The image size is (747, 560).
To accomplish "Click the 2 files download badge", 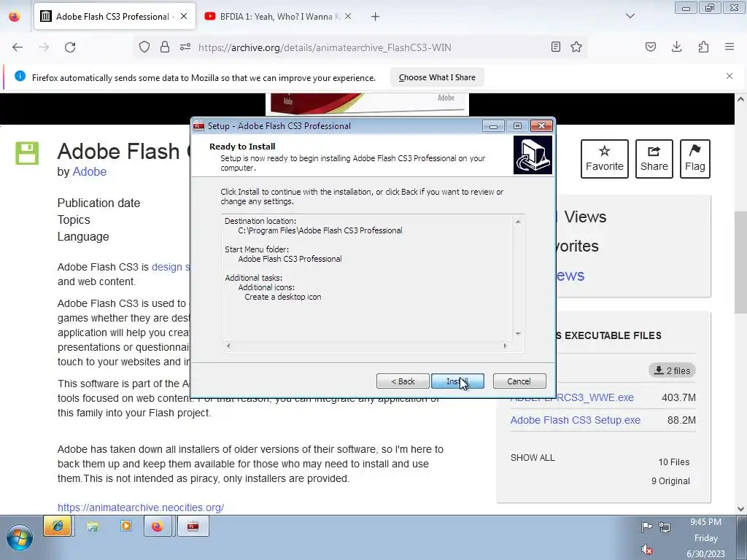I will pos(672,370).
